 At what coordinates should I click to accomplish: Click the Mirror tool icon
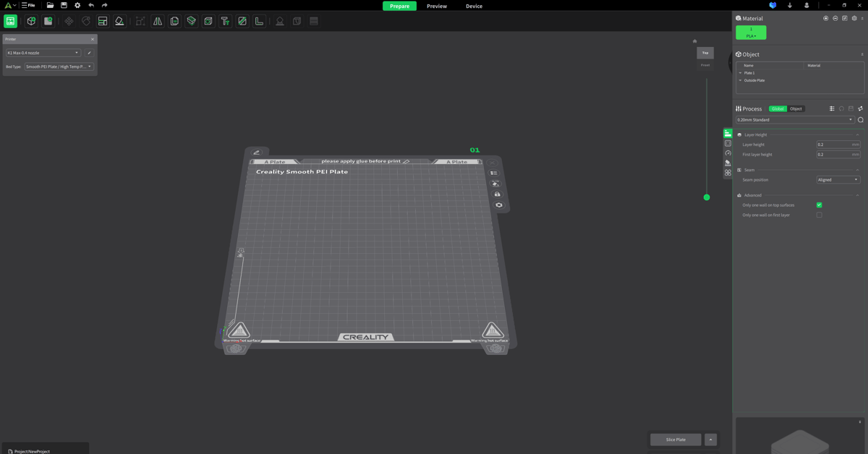[158, 21]
